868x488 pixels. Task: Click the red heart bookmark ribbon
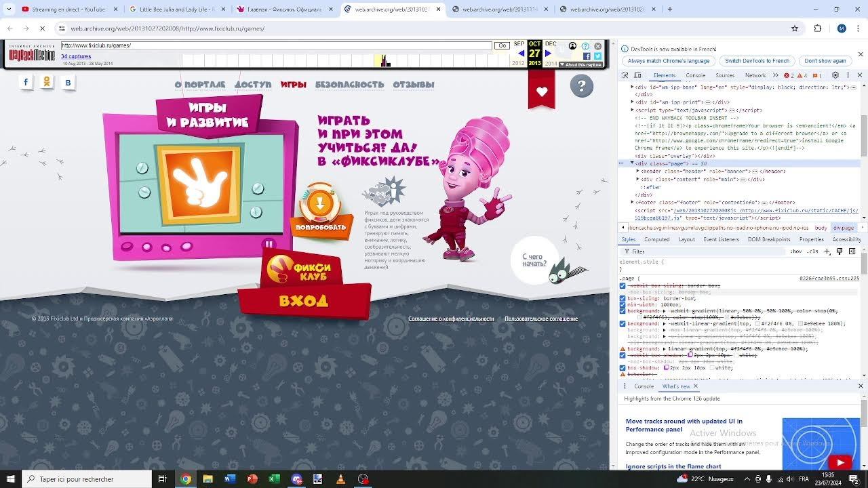(541, 91)
